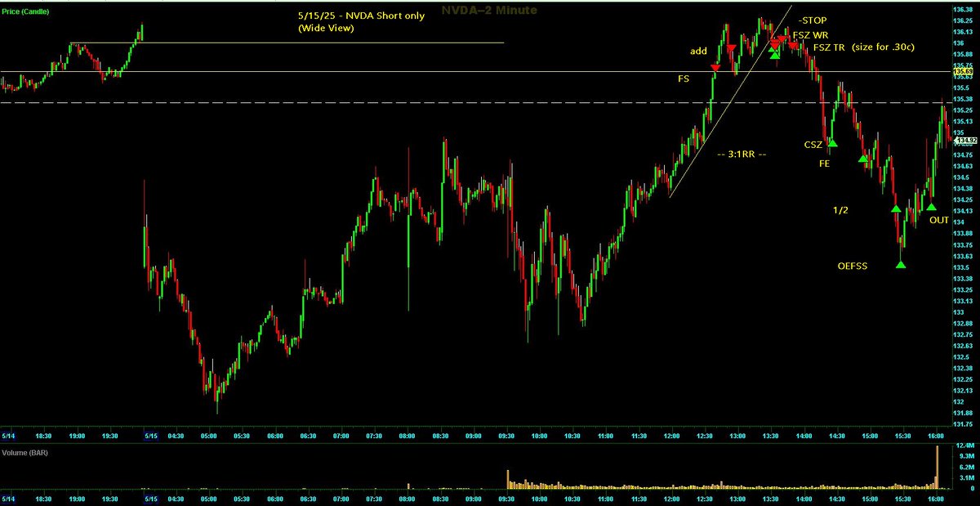Select the 'OUT' annotation label
The height and width of the screenshot is (506, 980).
[x=939, y=220]
